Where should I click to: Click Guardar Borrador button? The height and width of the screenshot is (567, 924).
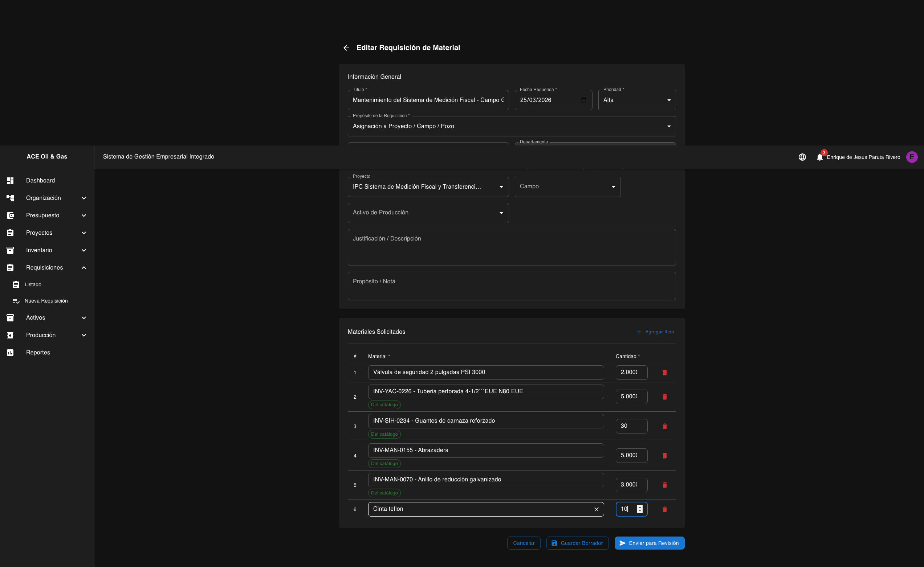click(577, 543)
